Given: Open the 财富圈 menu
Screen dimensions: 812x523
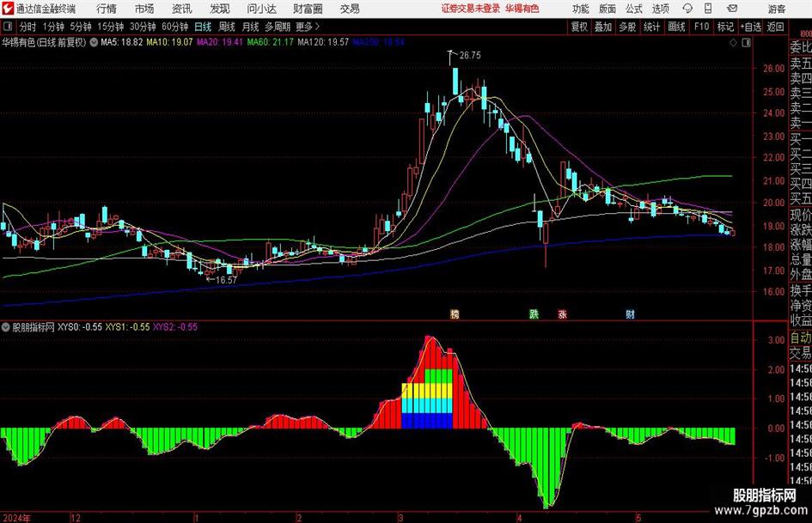Looking at the screenshot, I should coord(308,9).
